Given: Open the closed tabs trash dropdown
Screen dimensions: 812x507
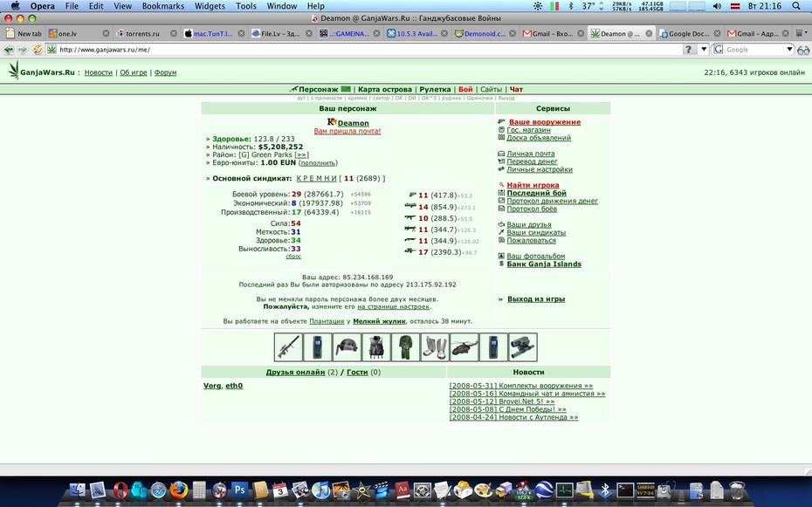Looking at the screenshot, I should point(801,34).
